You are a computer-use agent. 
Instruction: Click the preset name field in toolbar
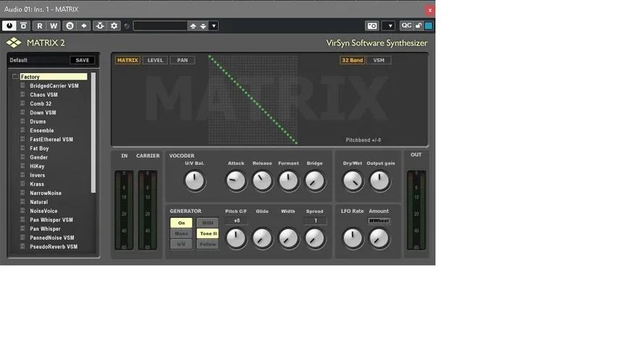click(x=160, y=26)
